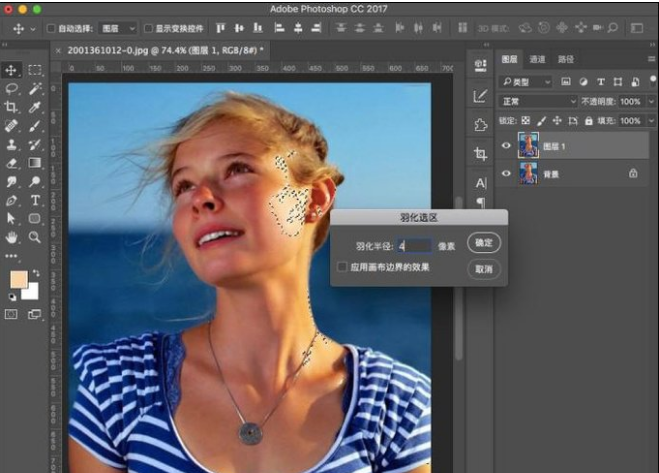Select the Horizontal Type tool

pos(35,200)
